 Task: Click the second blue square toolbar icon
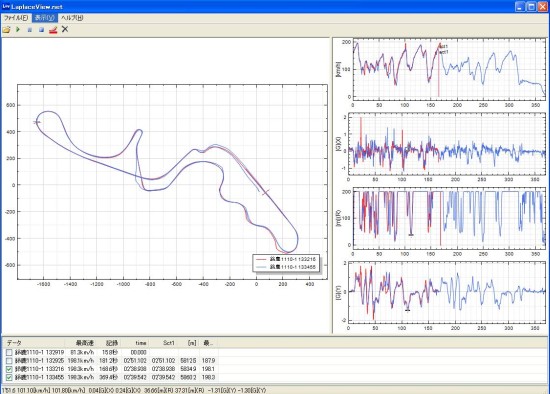[x=41, y=30]
